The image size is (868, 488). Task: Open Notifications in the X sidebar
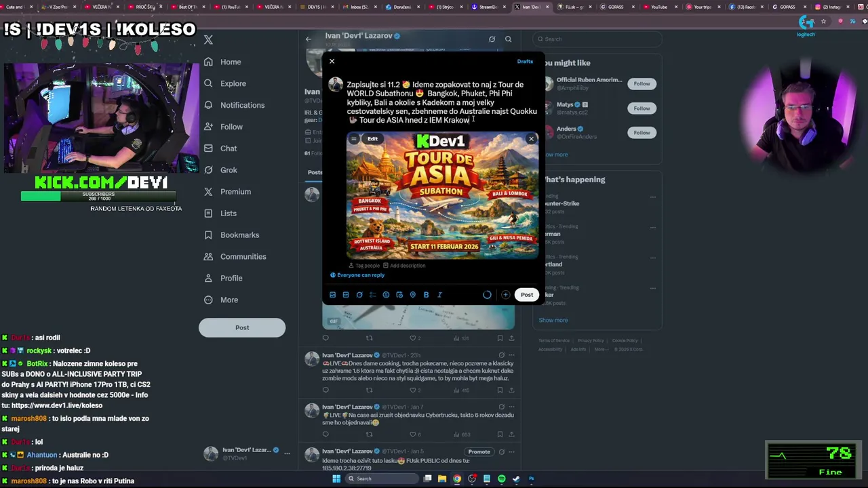[x=235, y=105]
